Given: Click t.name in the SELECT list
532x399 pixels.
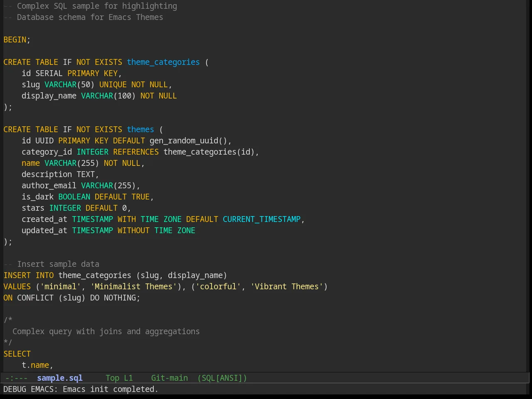Looking at the screenshot, I should (x=35, y=365).
